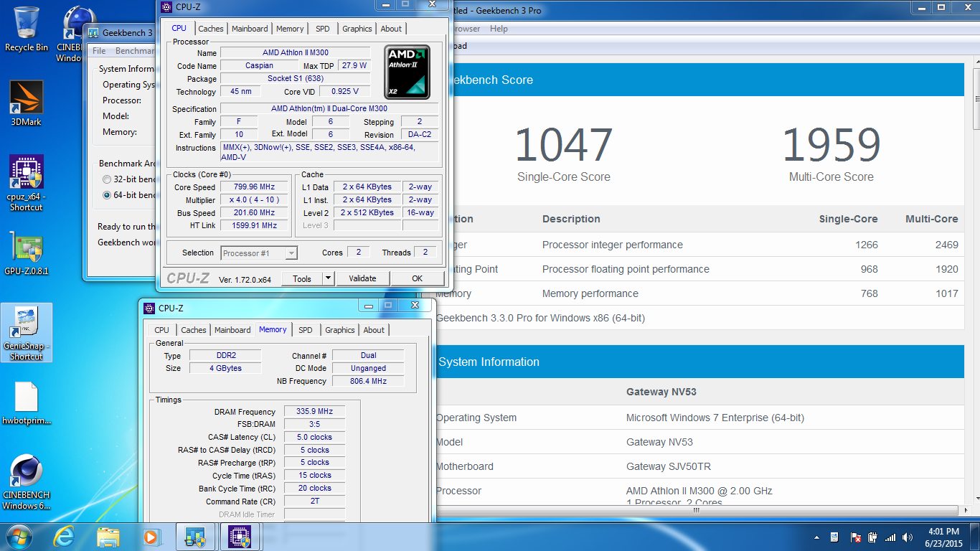Click the Core Speed value 799.96 MHz
The width and height of the screenshot is (980, 551).
(x=254, y=187)
